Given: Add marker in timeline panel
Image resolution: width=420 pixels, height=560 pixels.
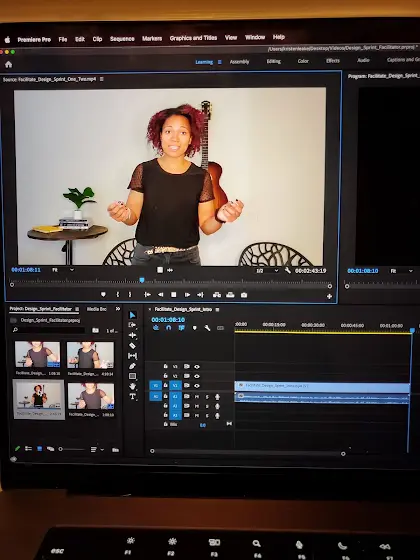Looking at the screenshot, I should (x=194, y=328).
